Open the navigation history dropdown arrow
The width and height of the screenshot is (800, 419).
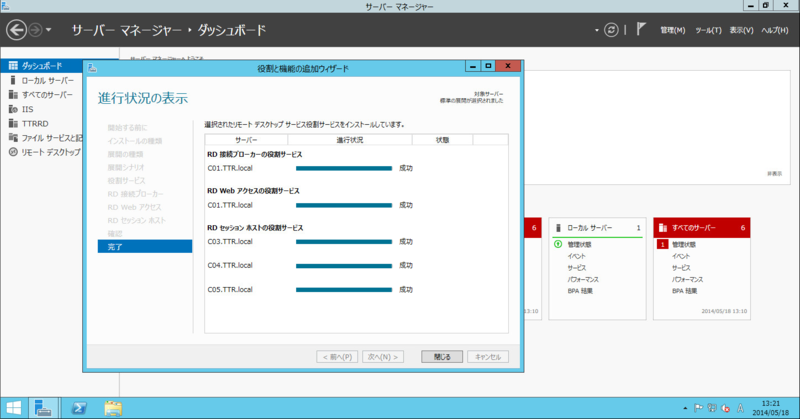click(48, 30)
